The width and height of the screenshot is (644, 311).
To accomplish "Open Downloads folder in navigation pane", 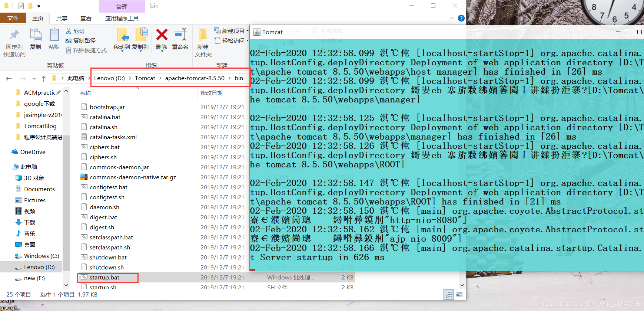I will (25, 222).
